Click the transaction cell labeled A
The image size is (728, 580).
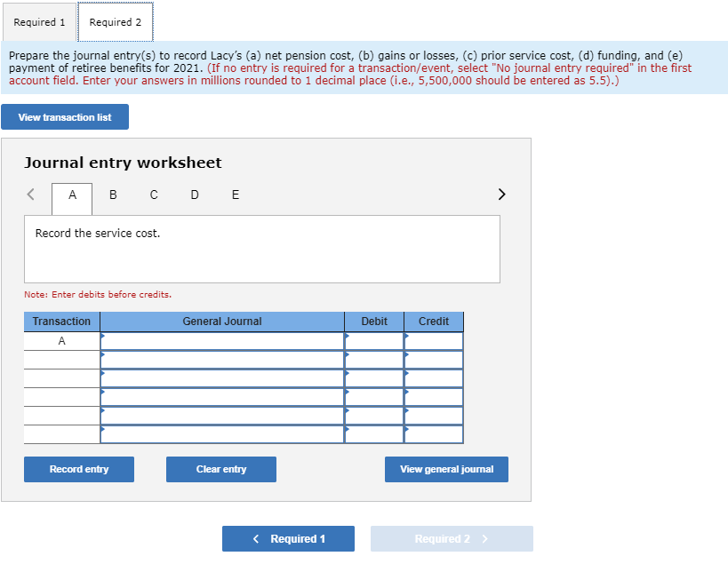(x=61, y=341)
